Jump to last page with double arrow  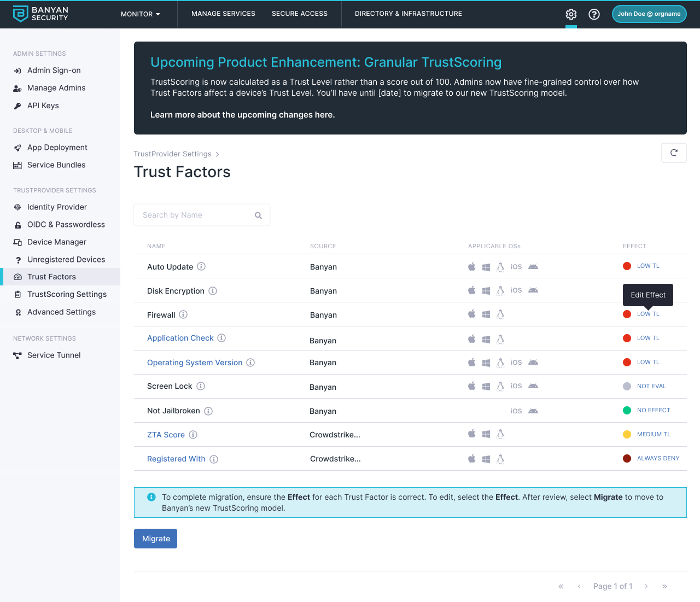(x=664, y=586)
